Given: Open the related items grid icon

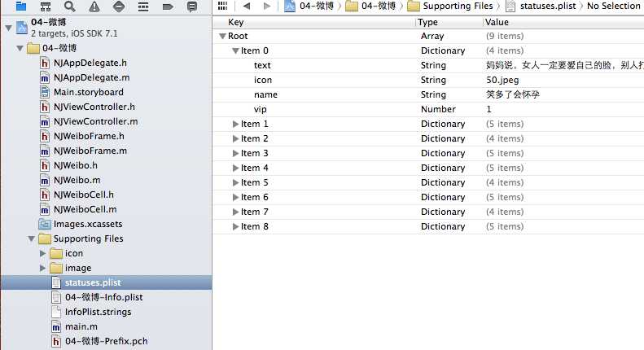Looking at the screenshot, I should tap(222, 6).
